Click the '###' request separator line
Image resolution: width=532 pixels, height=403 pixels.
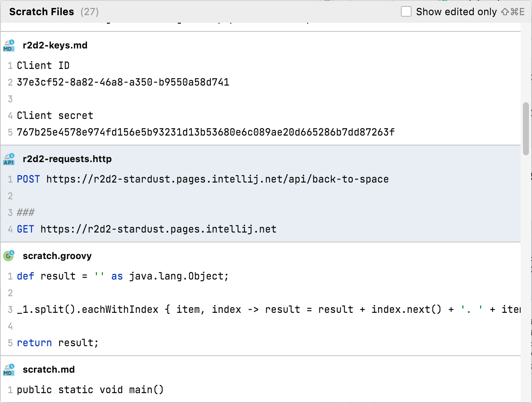(26, 212)
